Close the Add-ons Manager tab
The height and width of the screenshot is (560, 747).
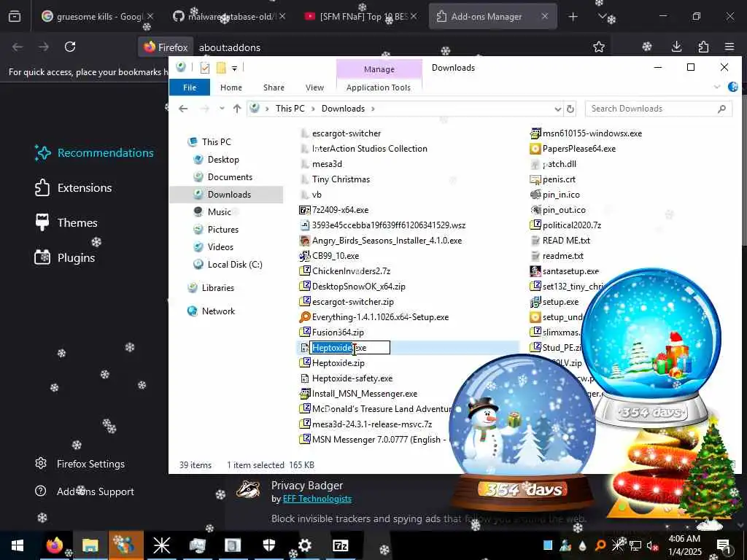[544, 16]
